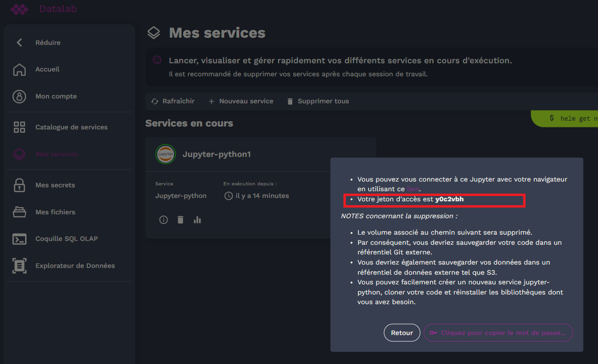The image size is (598, 364).
Task: Open the Accueil home icon
Action: (x=20, y=69)
